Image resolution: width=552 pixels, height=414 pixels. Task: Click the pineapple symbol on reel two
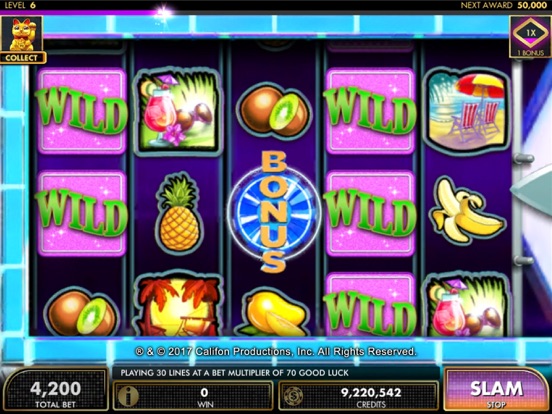[x=179, y=213]
